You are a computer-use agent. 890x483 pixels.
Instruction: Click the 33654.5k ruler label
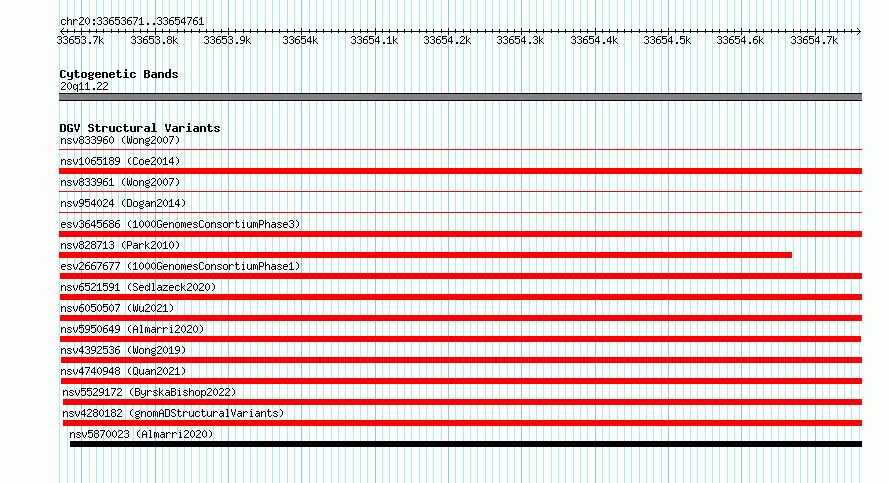[667, 40]
